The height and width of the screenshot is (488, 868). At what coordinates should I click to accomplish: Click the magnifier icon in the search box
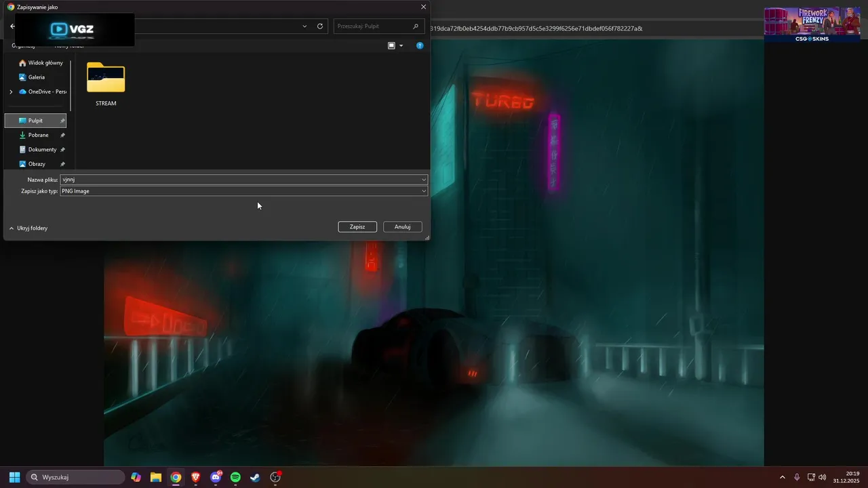pyautogui.click(x=416, y=26)
